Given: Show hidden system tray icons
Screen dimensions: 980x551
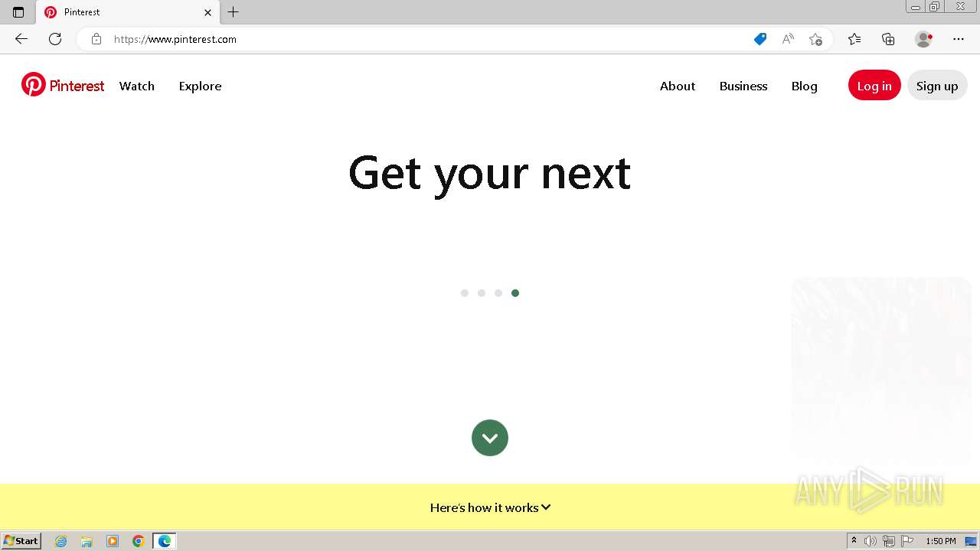Looking at the screenshot, I should [854, 541].
